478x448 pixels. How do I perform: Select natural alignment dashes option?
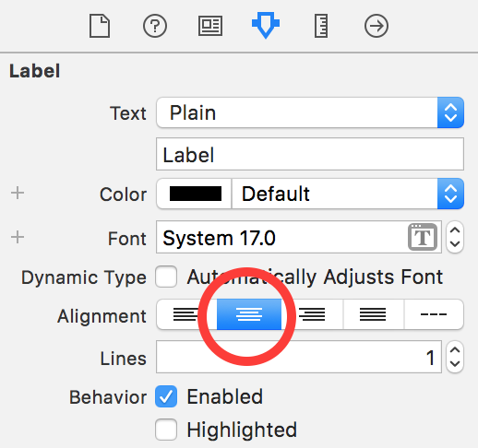click(434, 314)
